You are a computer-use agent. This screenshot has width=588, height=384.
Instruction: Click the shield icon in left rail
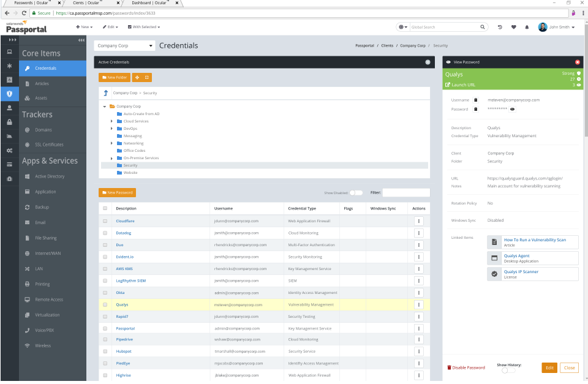point(9,94)
